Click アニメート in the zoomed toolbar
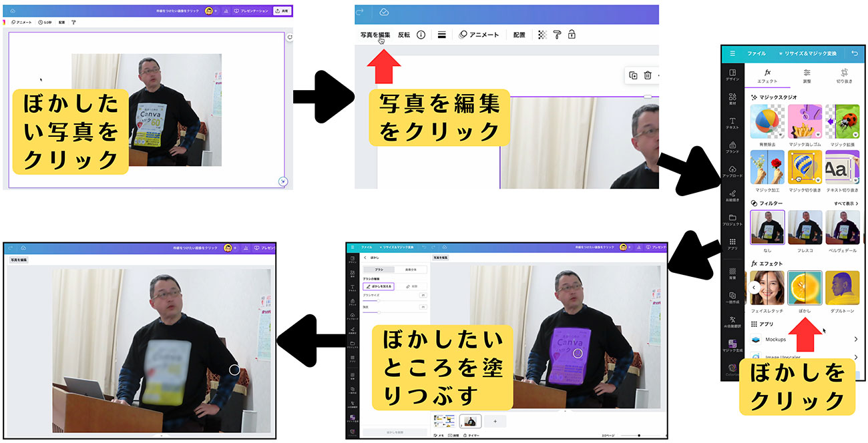868x443 pixels. coord(479,35)
